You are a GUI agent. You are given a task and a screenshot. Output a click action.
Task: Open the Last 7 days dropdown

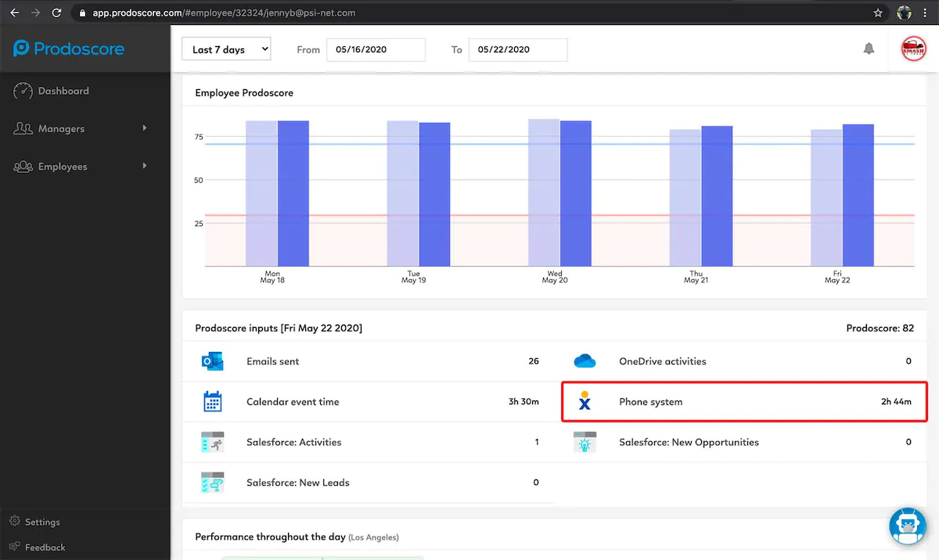[x=226, y=49]
